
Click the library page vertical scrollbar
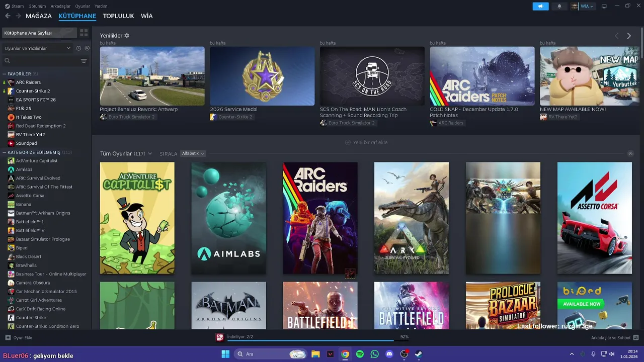coord(641,44)
